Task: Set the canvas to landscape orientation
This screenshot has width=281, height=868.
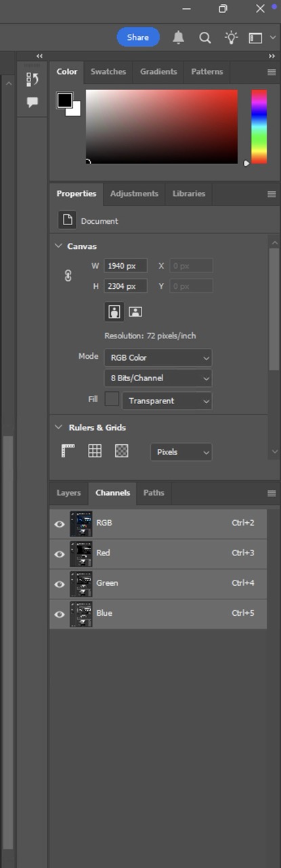Action: 135,312
